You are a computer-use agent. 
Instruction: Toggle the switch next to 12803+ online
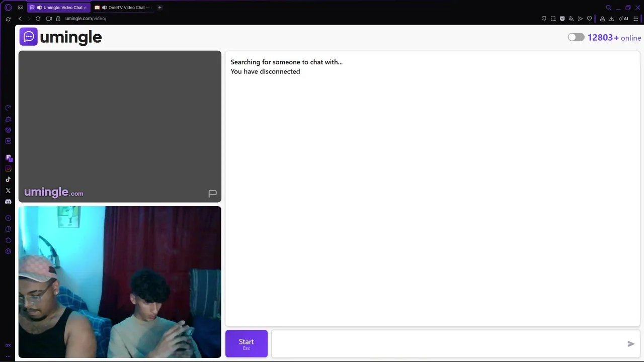pos(576,37)
